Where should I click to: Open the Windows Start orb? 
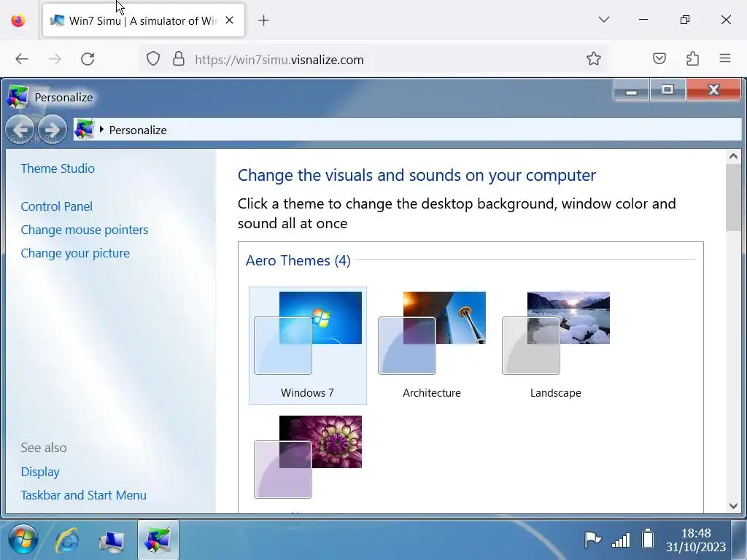tap(23, 540)
